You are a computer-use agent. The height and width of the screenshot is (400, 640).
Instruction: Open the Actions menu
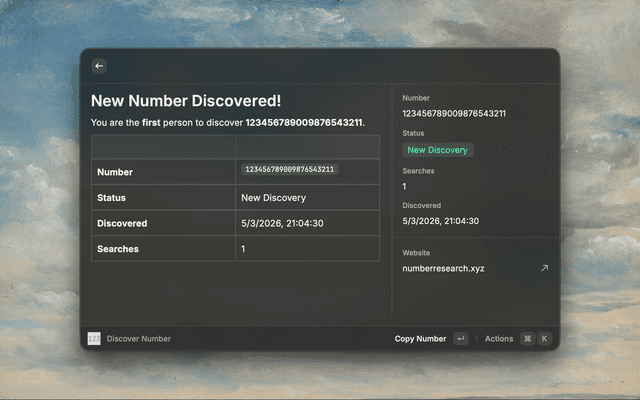click(x=498, y=339)
